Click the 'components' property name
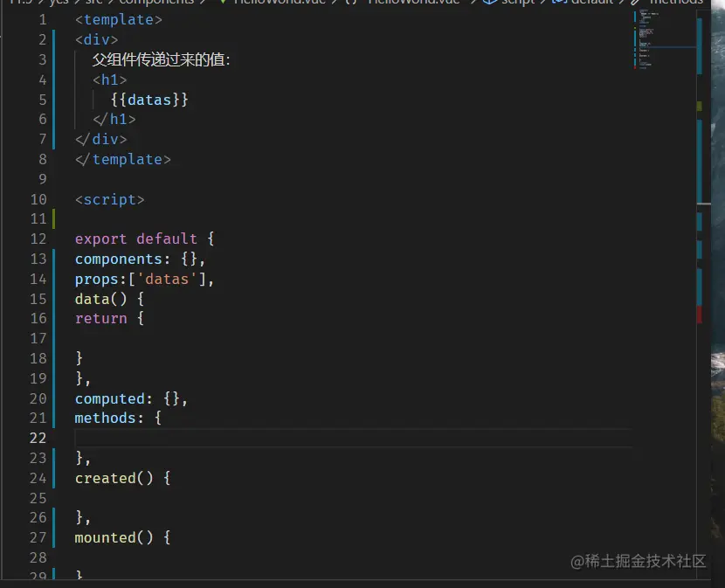This screenshot has width=725, height=588. coord(119,259)
